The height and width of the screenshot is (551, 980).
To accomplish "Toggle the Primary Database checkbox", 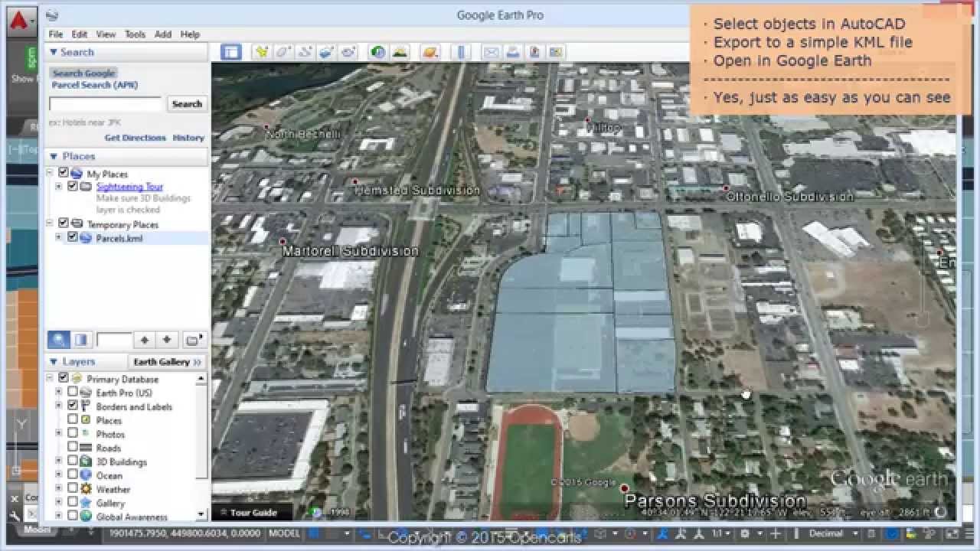I will click(x=64, y=378).
